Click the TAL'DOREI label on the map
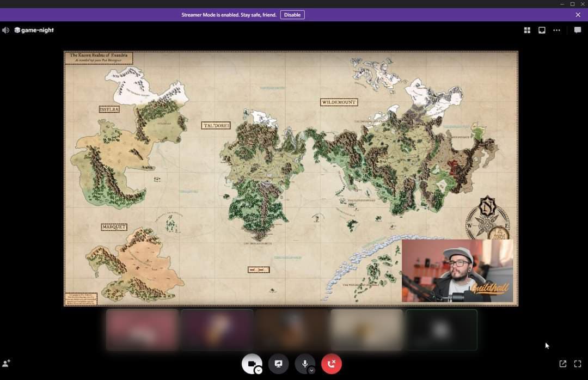 [x=216, y=125]
